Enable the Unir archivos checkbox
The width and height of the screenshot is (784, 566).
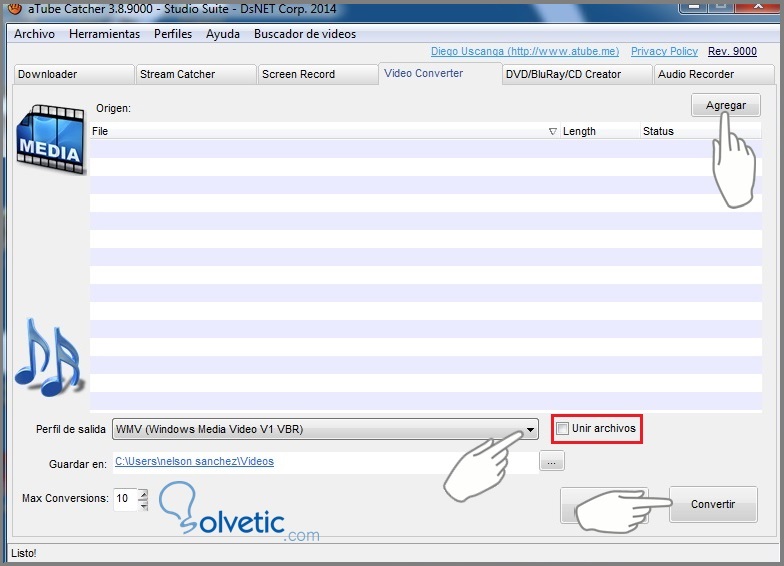562,429
